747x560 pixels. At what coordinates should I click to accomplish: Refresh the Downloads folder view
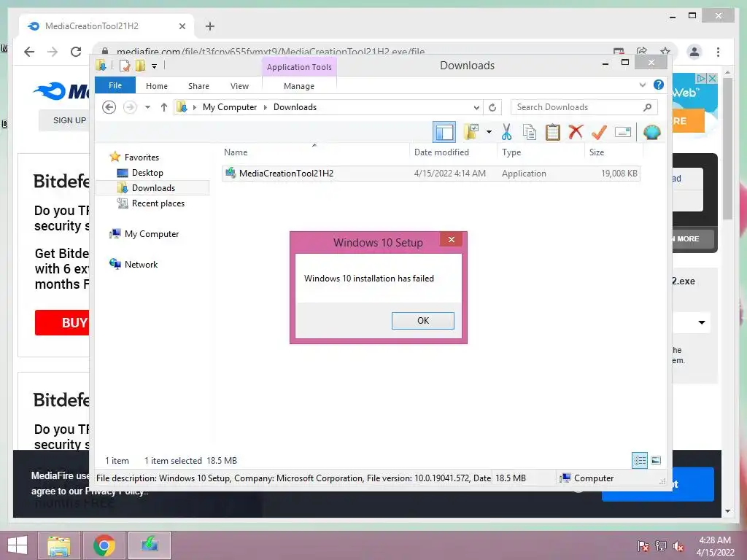pyautogui.click(x=492, y=108)
